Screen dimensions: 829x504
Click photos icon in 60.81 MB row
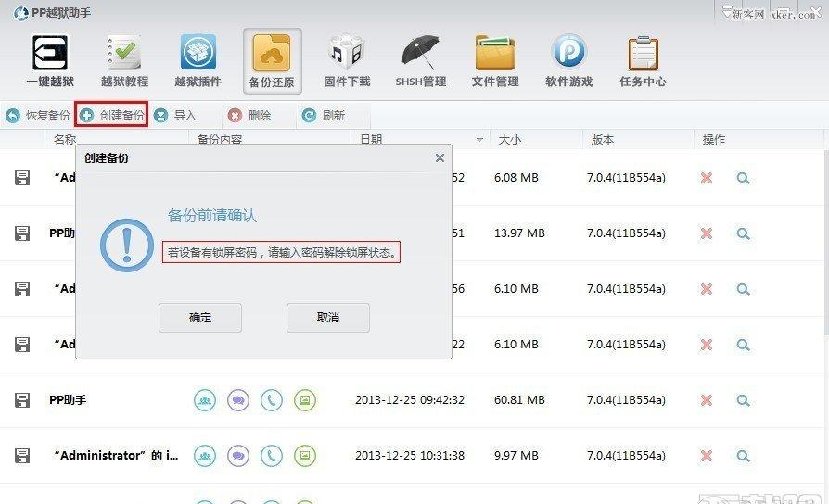click(x=305, y=400)
